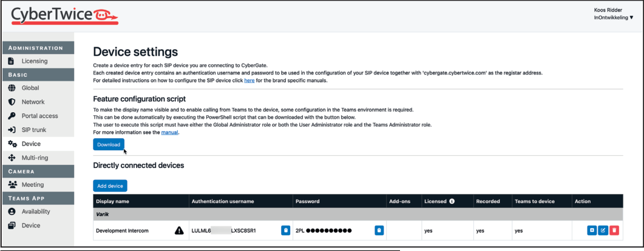Download the feature configuration script
Screen dimensions: 644x251
109,144
